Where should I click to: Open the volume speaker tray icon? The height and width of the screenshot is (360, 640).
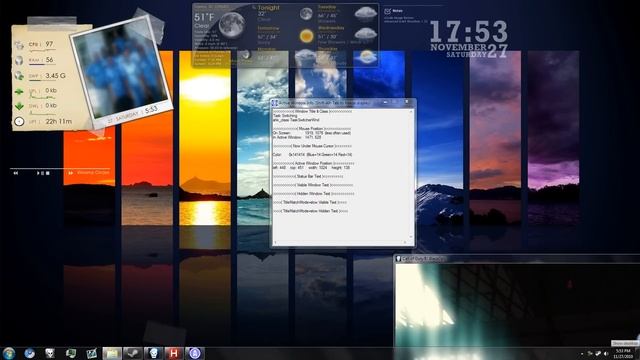606,353
